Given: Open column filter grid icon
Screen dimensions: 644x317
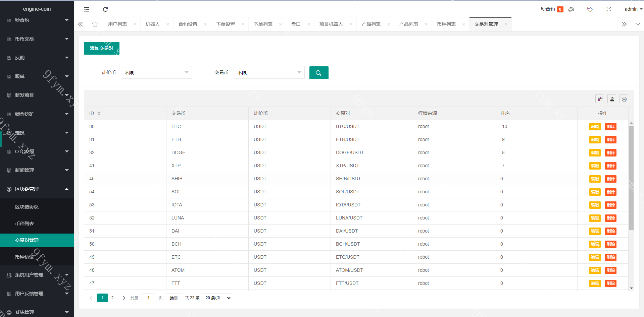Looking at the screenshot, I should (600, 99).
